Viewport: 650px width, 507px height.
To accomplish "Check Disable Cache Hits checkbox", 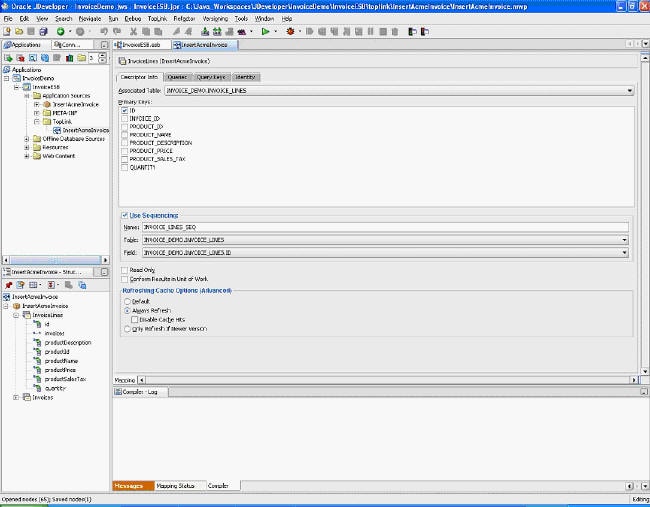I will tap(134, 320).
